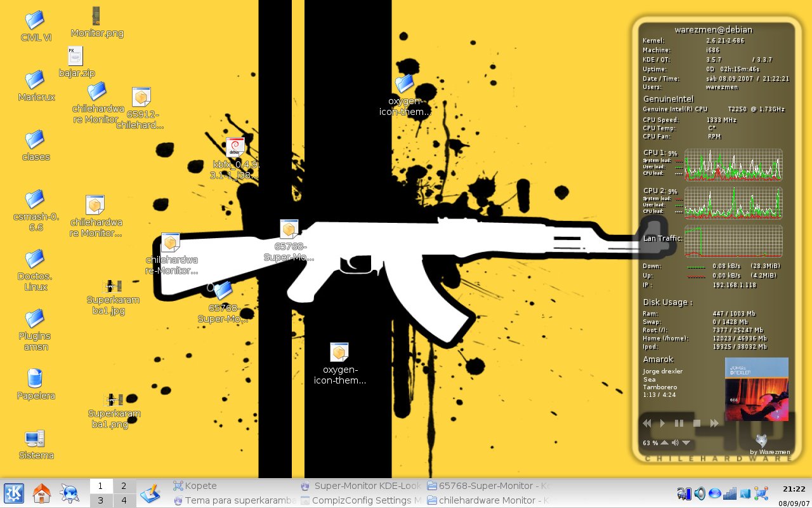Launch the web browser globe icon in the panel
The image size is (812, 508).
coord(69,493)
